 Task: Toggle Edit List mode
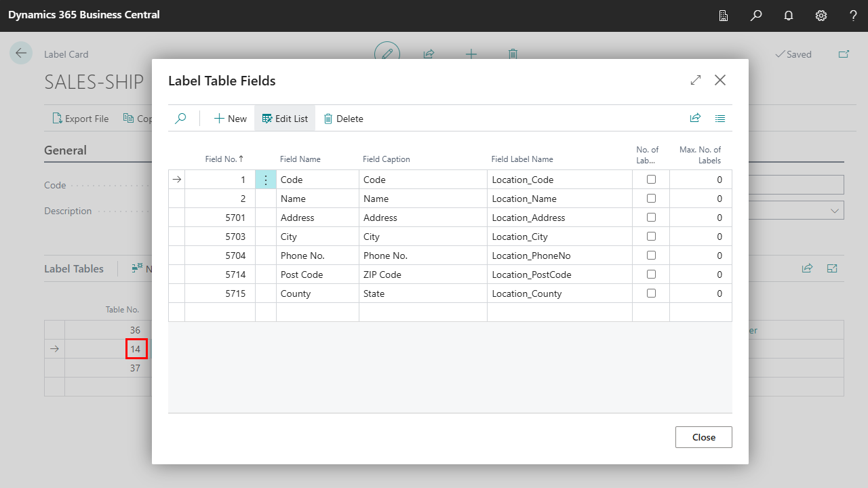[285, 119]
